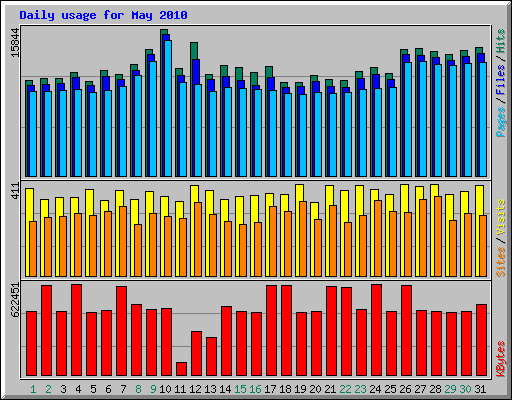Click the yellow "Visits" legend label
The image size is (512, 400).
pos(501,218)
